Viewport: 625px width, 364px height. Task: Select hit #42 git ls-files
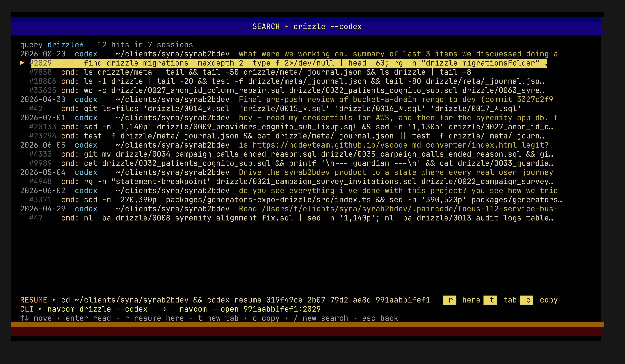pos(275,109)
